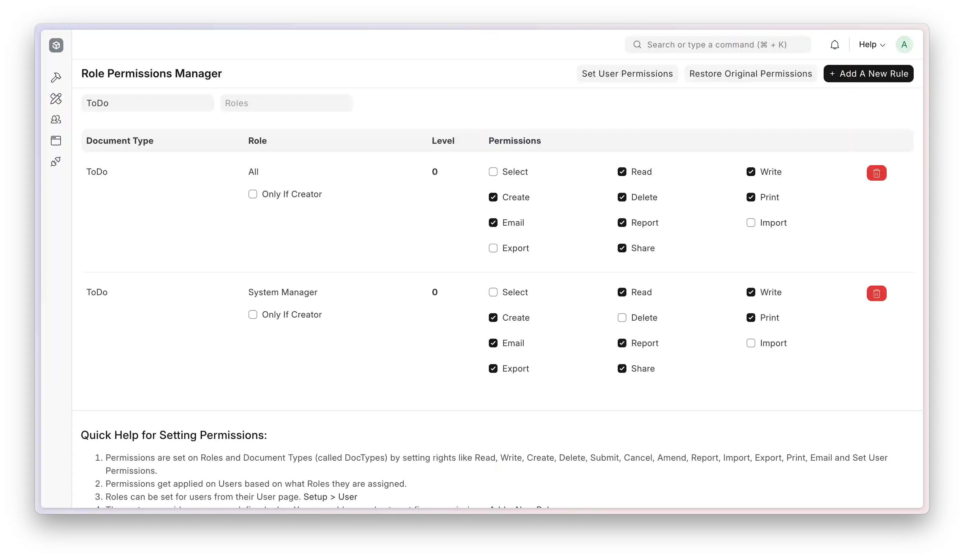Image resolution: width=964 pixels, height=560 pixels.
Task: Click Add A New Rule
Action: 868,73
